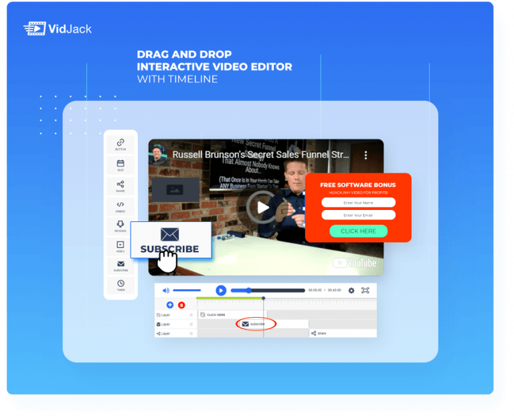
Task: Select the Quiz tool in sidebar
Action: (120, 165)
